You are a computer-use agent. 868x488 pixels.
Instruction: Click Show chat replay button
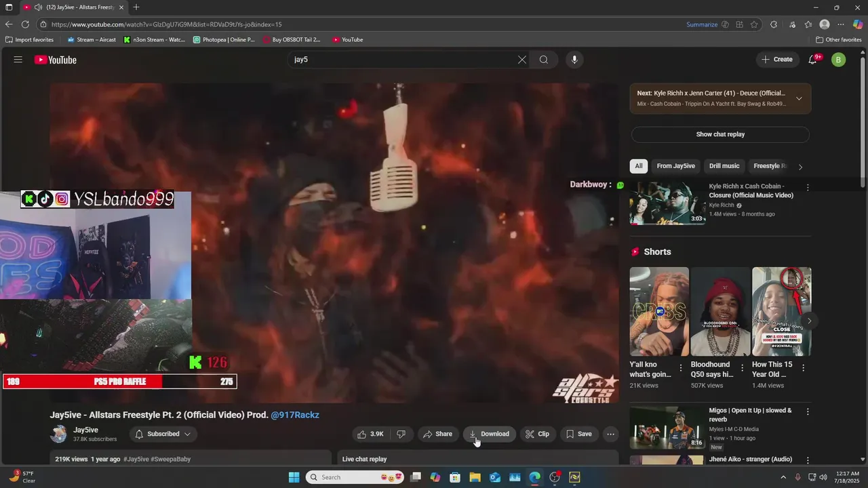[x=720, y=134]
